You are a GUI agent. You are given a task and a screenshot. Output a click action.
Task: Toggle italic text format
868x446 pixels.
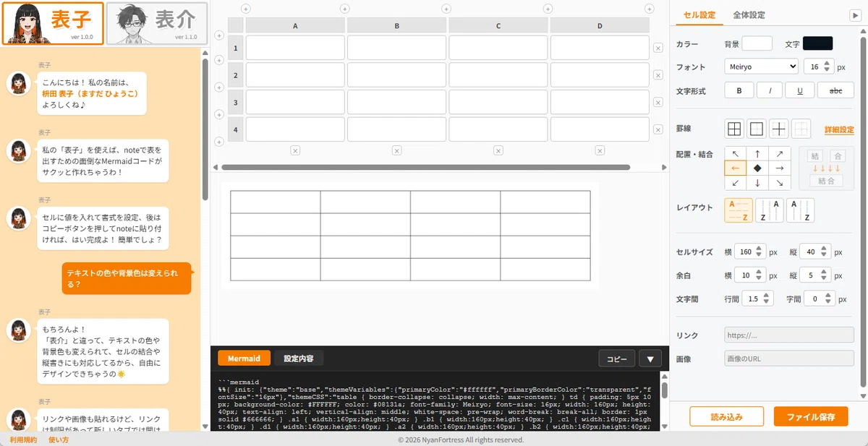pos(770,91)
